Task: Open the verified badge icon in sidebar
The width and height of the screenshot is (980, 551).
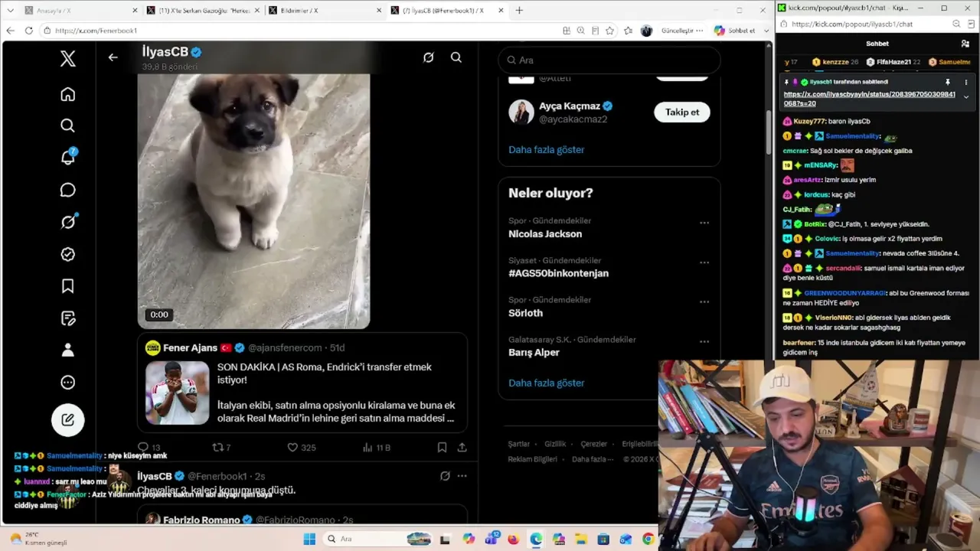Action: 68,254
